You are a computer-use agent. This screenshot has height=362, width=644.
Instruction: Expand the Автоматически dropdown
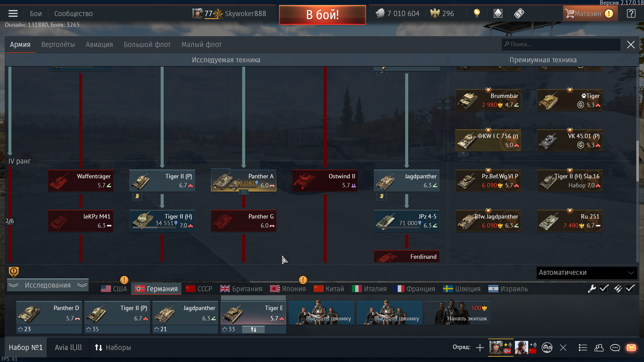[587, 273]
